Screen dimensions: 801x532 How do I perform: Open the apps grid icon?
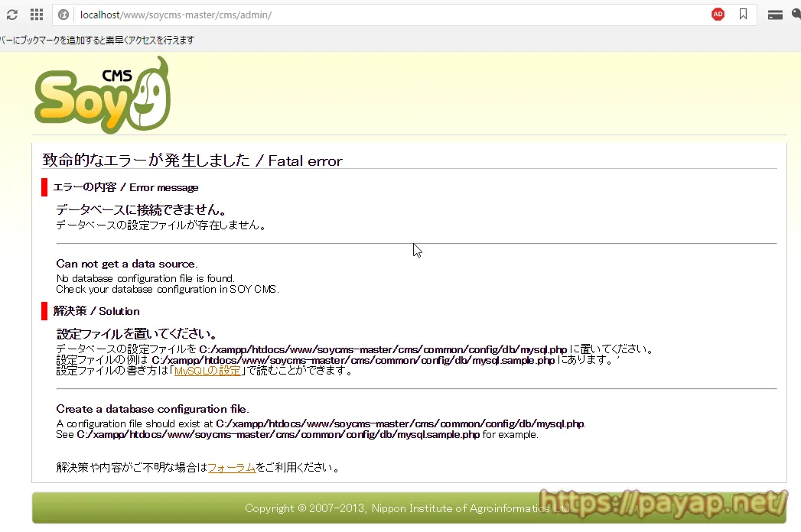(x=36, y=15)
